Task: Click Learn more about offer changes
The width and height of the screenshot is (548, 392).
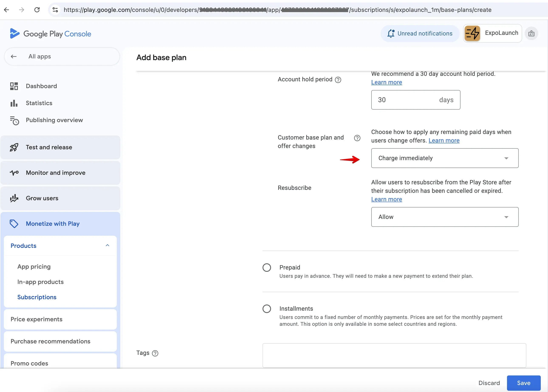Action: (x=444, y=141)
